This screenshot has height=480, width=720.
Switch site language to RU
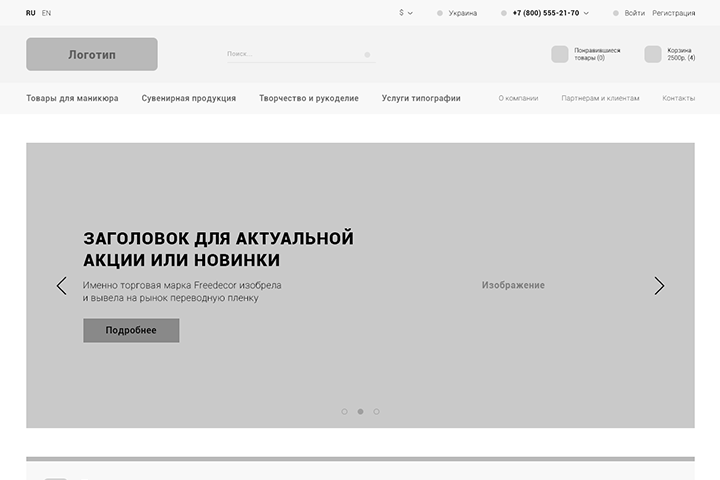[31, 13]
